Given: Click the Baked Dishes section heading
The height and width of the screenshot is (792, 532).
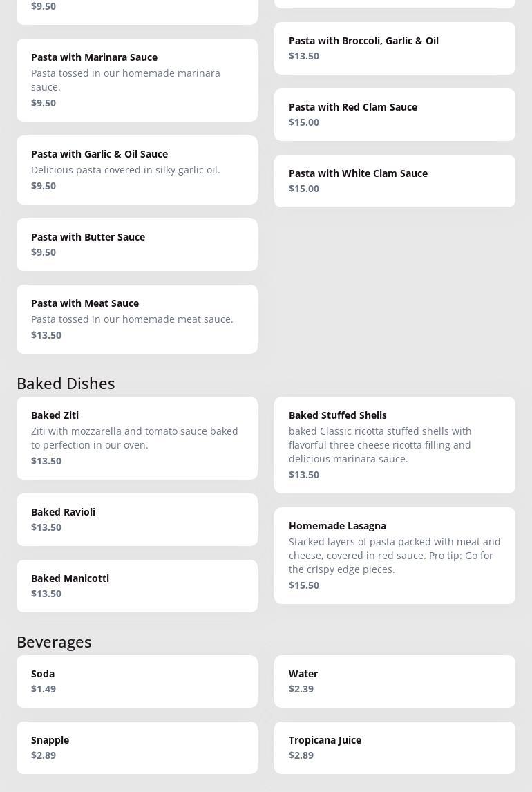Looking at the screenshot, I should [x=66, y=383].
